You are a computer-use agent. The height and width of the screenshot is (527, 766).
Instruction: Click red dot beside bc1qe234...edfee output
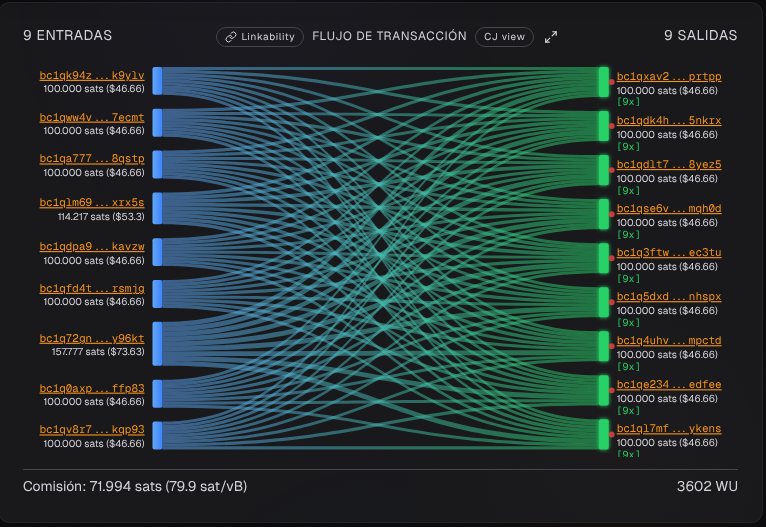612,390
